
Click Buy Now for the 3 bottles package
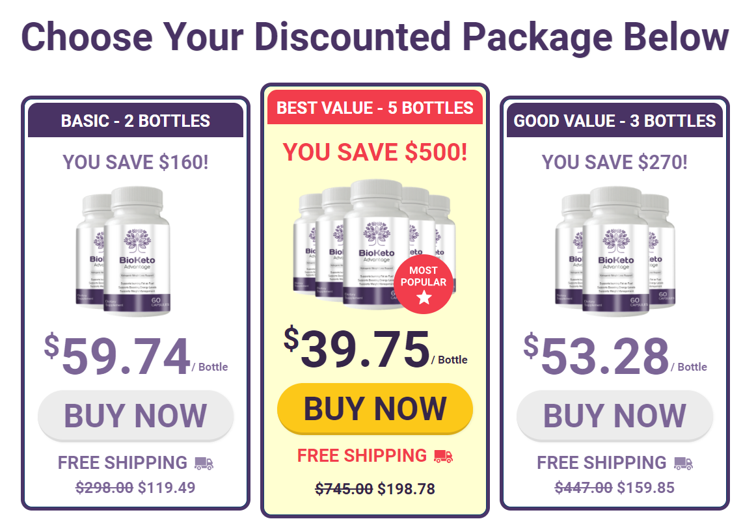(615, 416)
